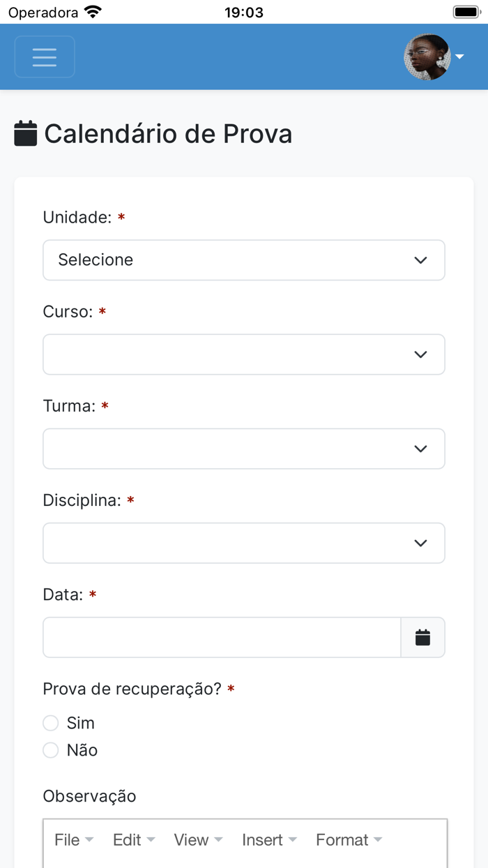Image resolution: width=488 pixels, height=868 pixels.
Task: Expand the caret beside profile avatar
Action: tap(460, 57)
